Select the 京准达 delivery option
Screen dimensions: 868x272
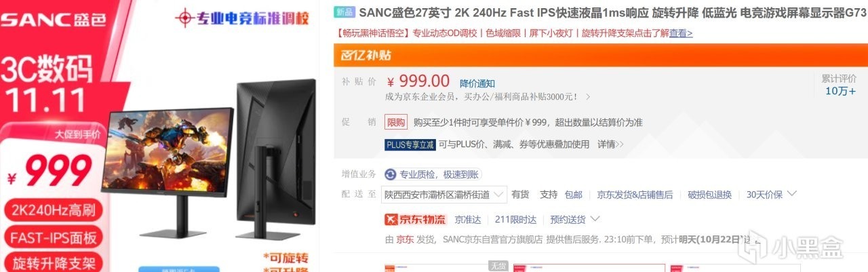pyautogui.click(x=468, y=219)
